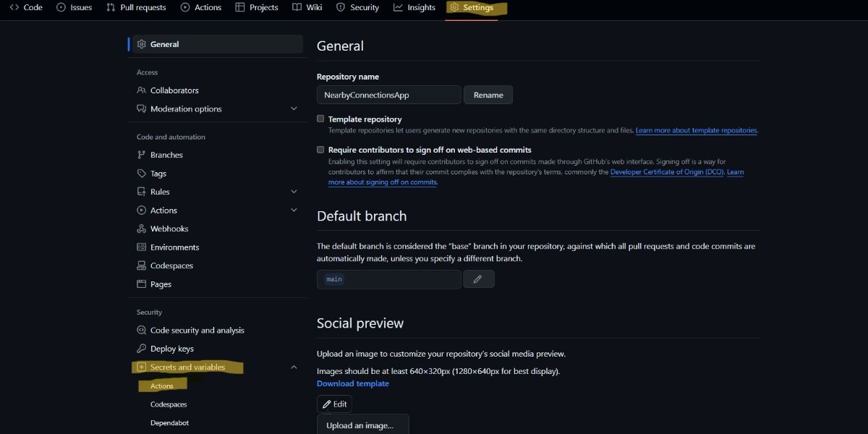This screenshot has height=434, width=868.
Task: Click the Environments server icon
Action: [142, 247]
